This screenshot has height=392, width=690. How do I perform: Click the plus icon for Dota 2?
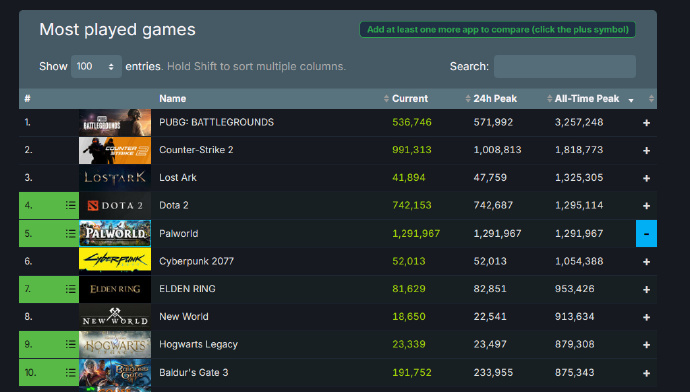[x=646, y=206]
